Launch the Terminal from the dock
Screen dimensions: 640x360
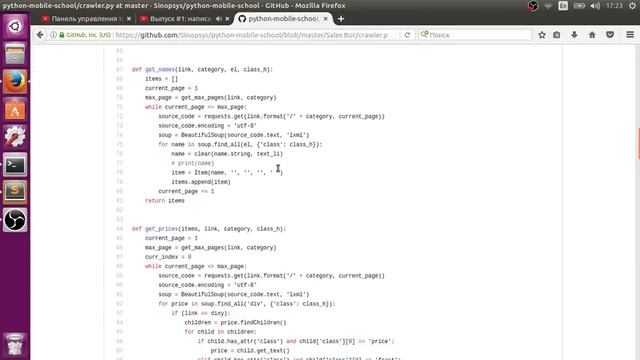(15, 165)
